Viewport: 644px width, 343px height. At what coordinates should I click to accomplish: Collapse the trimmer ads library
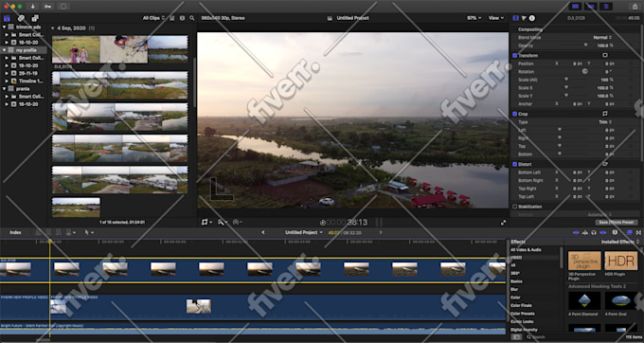4,27
